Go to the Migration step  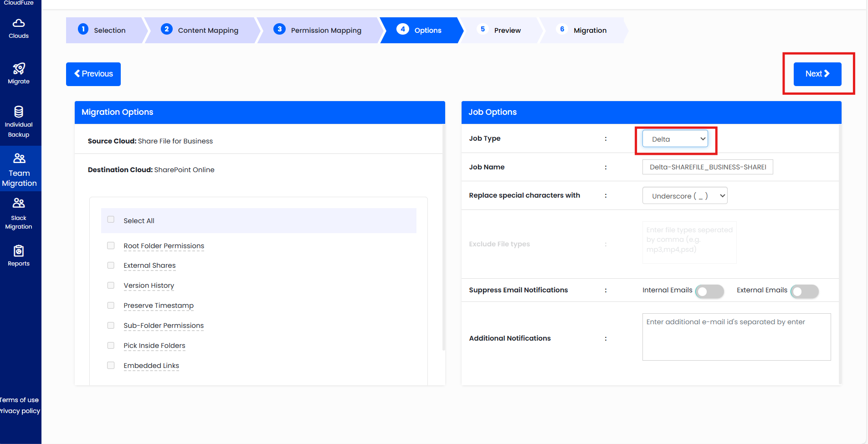coord(584,30)
